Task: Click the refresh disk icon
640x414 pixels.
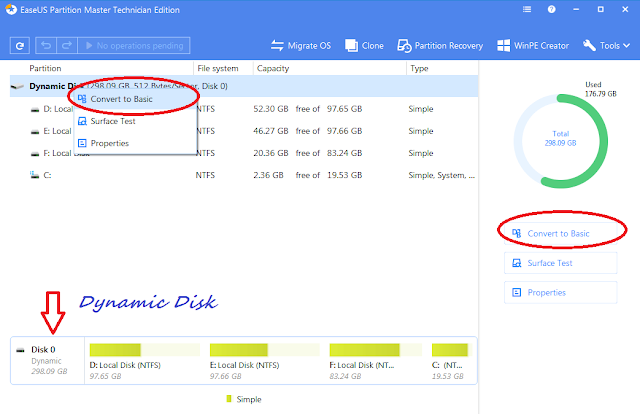Action: click(20, 45)
